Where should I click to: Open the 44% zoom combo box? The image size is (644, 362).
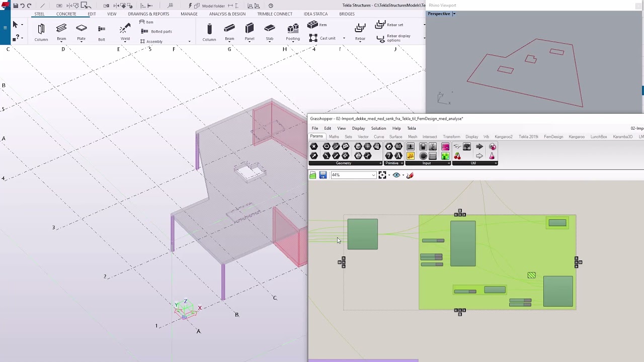(x=353, y=175)
